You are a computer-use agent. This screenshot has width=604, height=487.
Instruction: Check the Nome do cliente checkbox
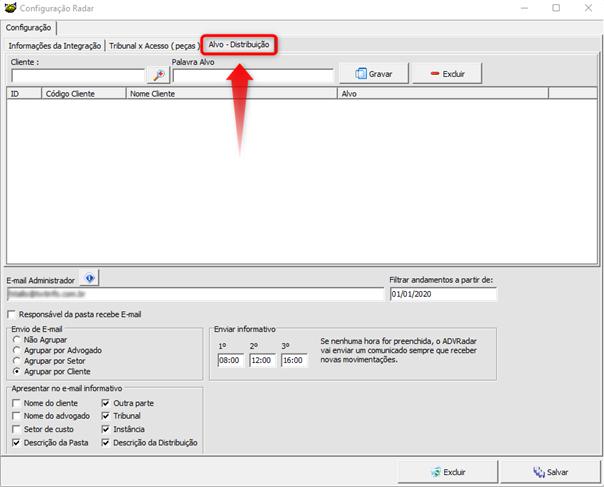click(16, 403)
